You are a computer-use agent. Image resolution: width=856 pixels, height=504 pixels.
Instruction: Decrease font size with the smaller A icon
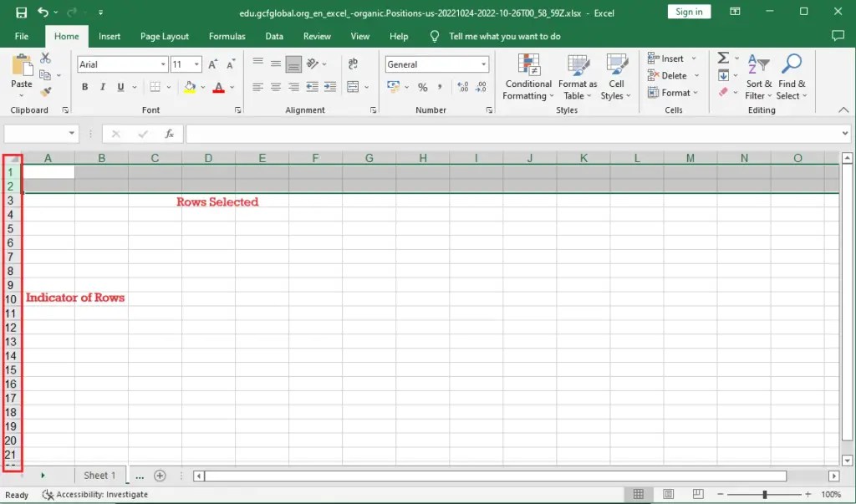pos(231,64)
